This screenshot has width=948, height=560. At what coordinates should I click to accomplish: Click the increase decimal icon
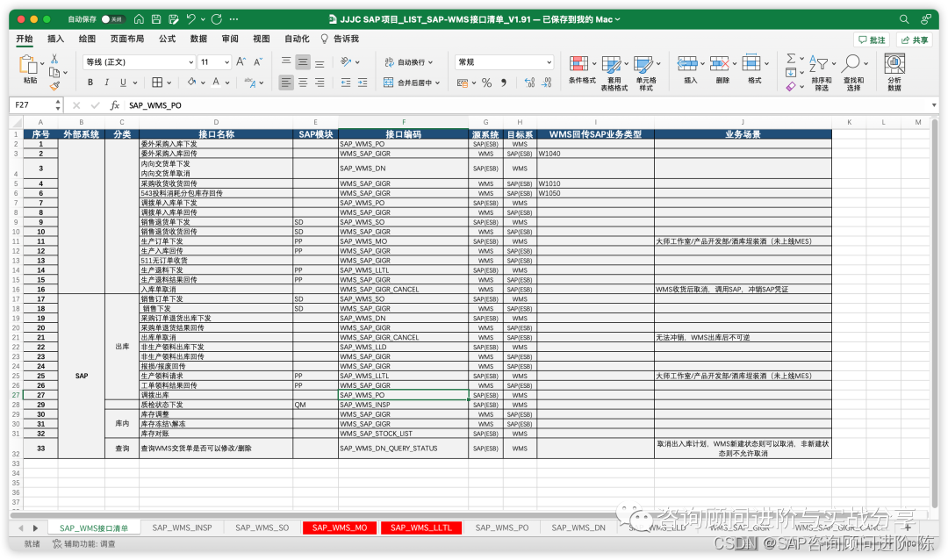tap(529, 83)
